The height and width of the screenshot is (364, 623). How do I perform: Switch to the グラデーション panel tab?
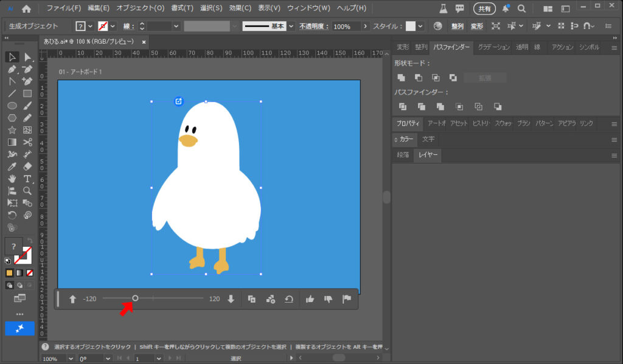[x=493, y=47]
